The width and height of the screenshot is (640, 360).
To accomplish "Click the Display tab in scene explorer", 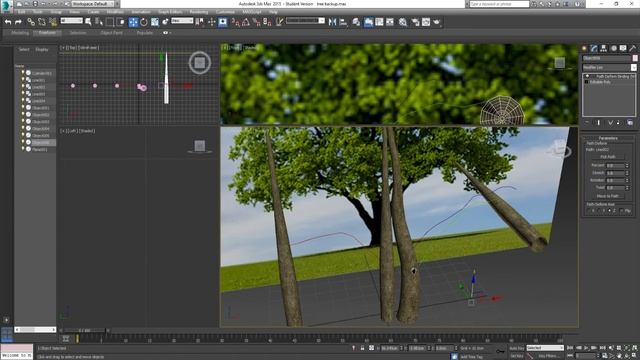I will (42, 49).
